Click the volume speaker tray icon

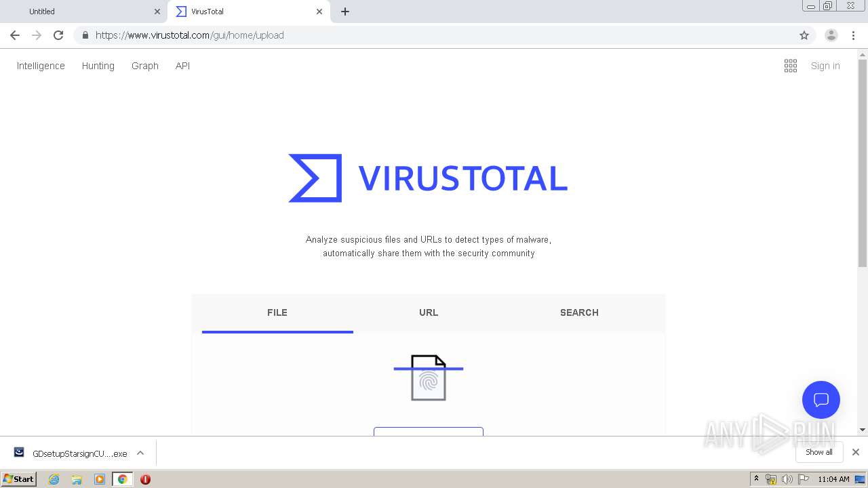click(x=787, y=479)
